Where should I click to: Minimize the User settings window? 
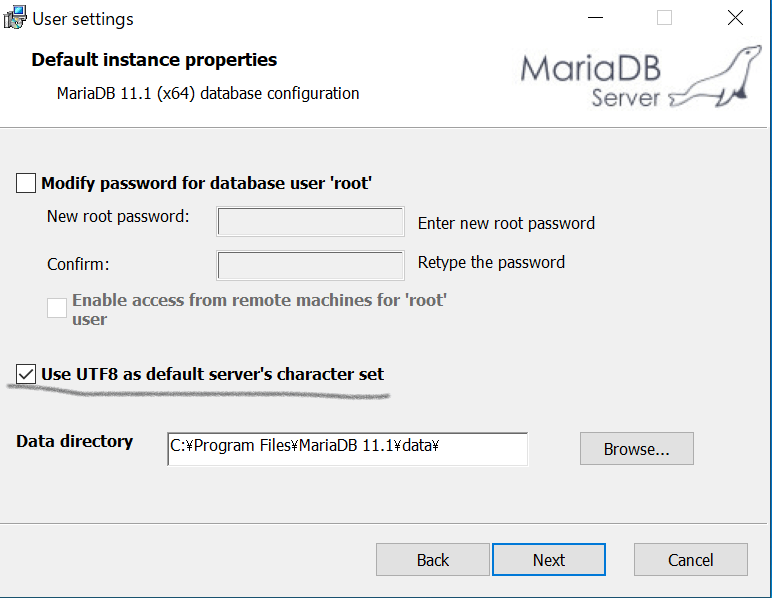tap(595, 18)
